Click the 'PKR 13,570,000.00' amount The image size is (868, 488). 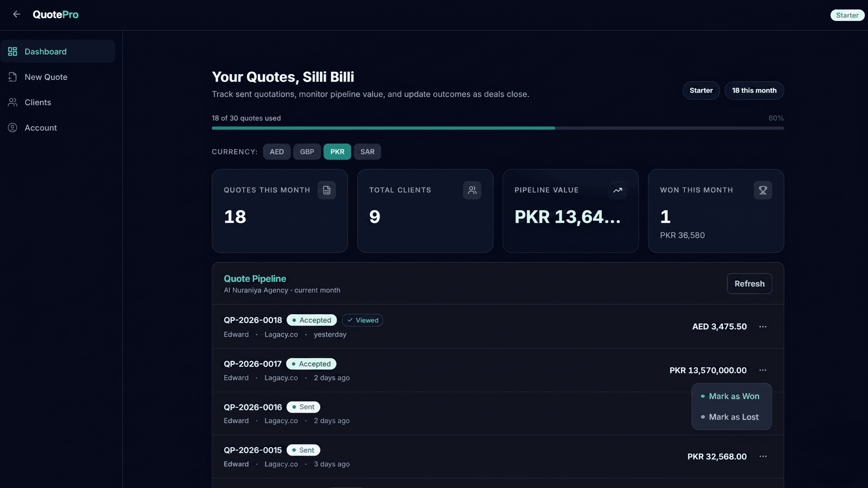point(708,370)
